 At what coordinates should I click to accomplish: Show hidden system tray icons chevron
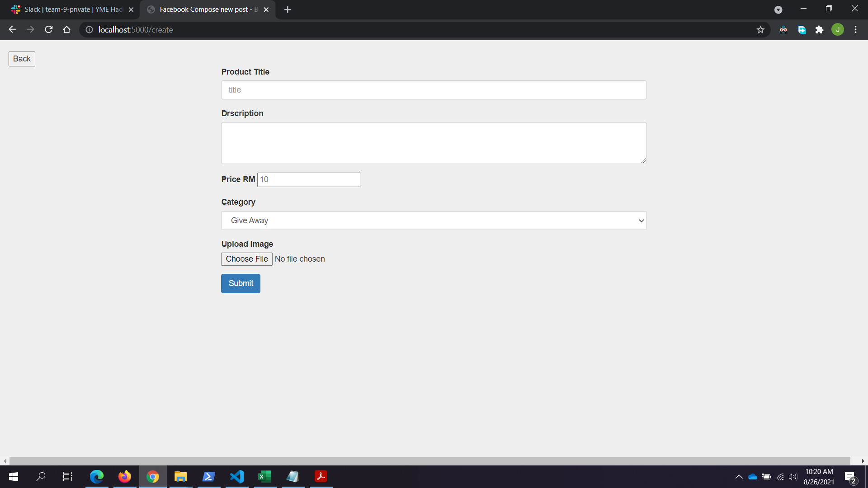pyautogui.click(x=739, y=477)
